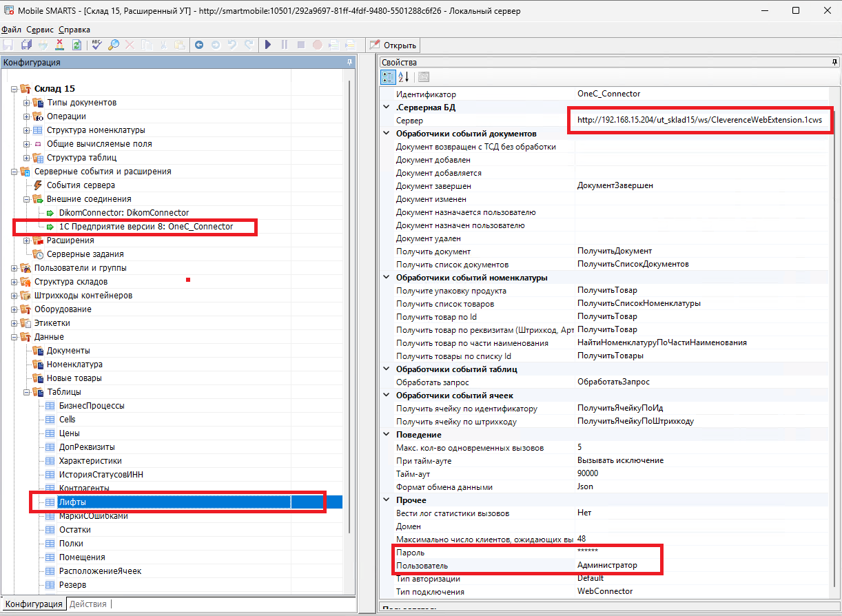Click the magnifying glass search icon
The height and width of the screenshot is (616, 842).
(113, 45)
